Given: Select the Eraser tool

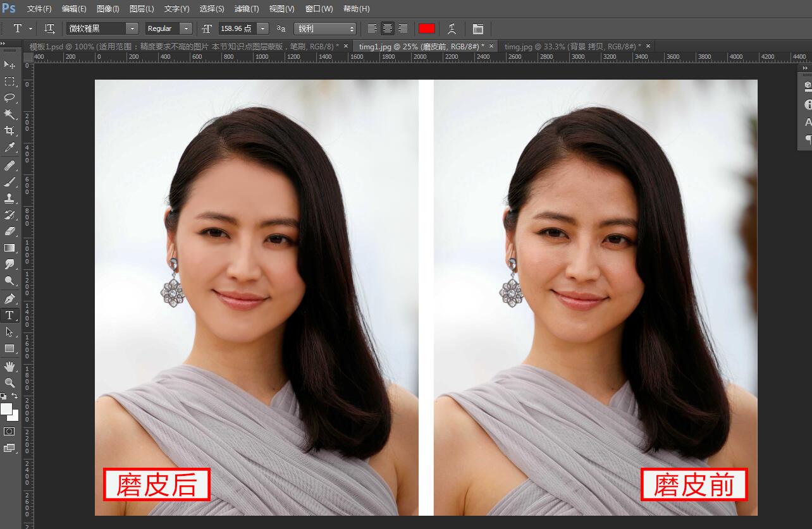Looking at the screenshot, I should coord(9,231).
